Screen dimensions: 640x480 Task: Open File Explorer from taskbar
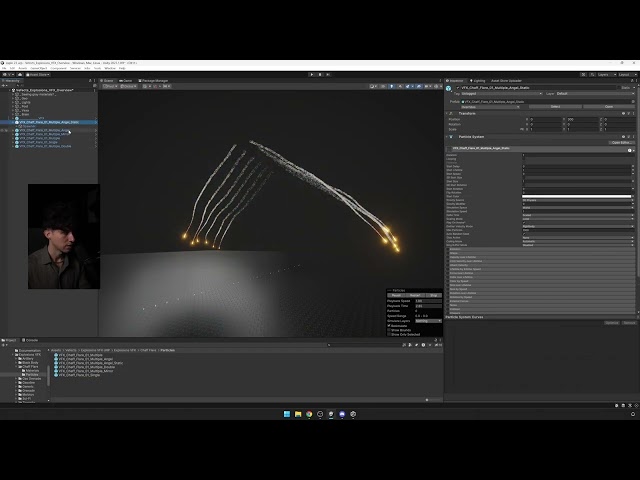[x=298, y=414]
